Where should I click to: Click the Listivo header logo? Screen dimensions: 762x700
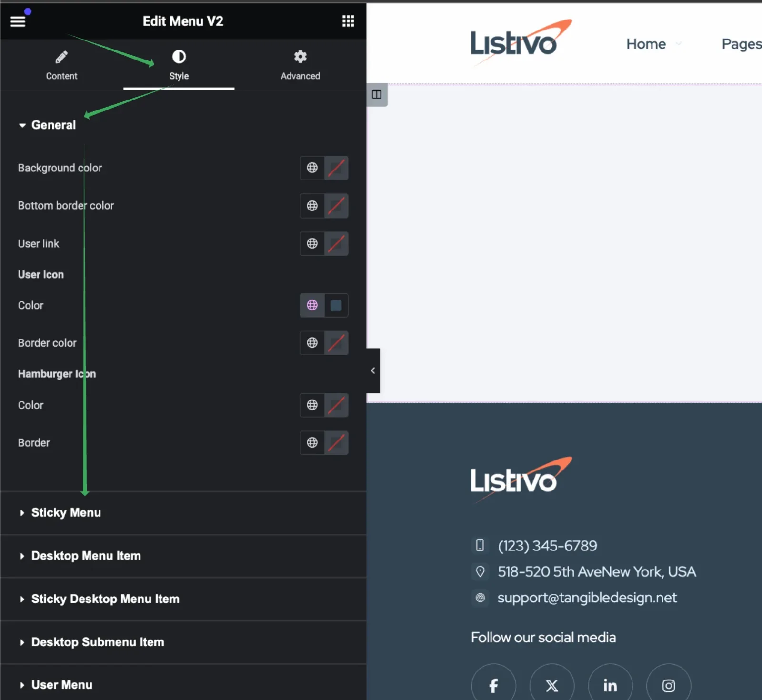point(521,42)
